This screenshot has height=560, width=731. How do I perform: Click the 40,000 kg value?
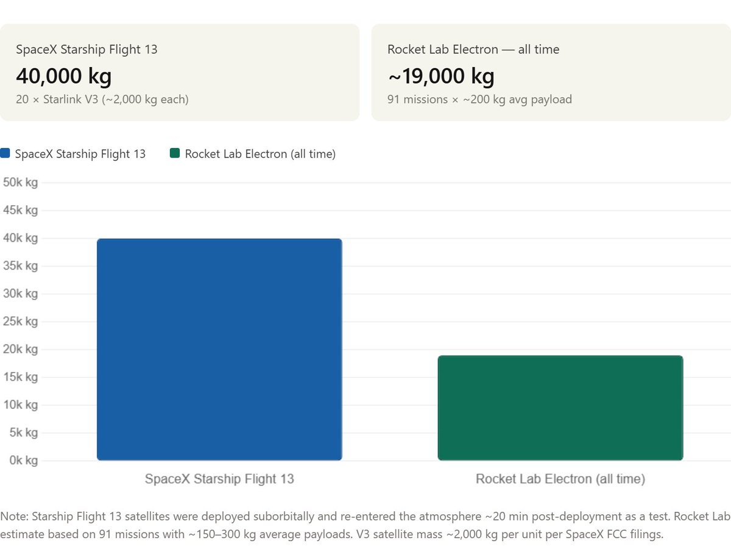[64, 76]
